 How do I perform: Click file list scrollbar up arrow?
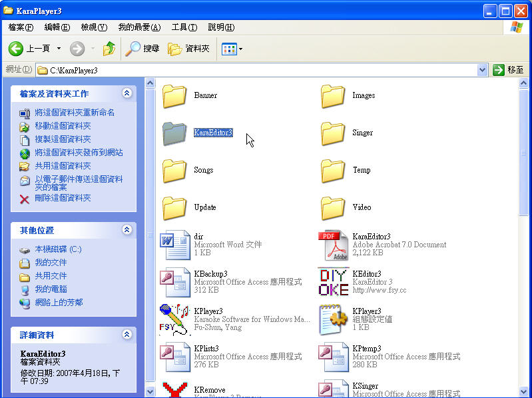[x=523, y=83]
